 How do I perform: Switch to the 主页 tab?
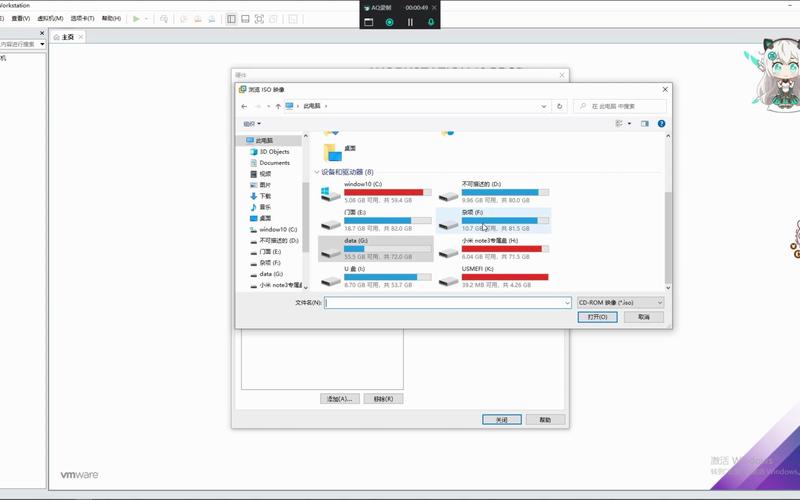click(x=67, y=37)
